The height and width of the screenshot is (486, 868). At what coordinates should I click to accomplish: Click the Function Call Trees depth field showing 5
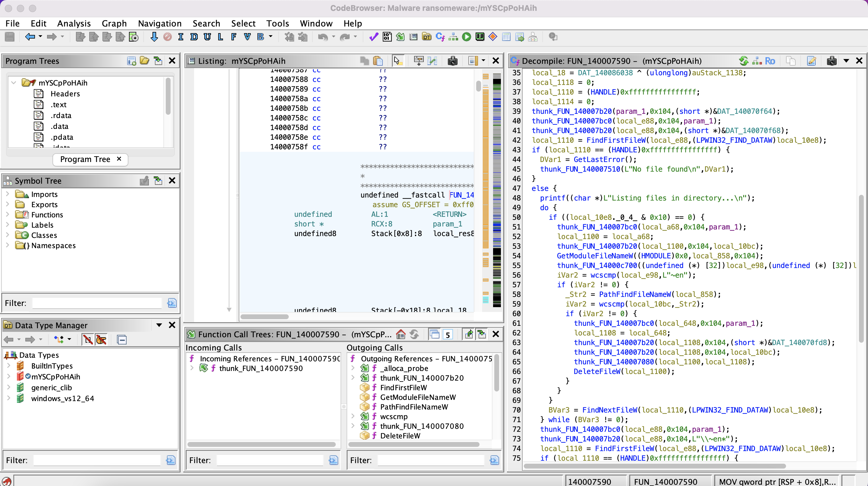click(448, 335)
